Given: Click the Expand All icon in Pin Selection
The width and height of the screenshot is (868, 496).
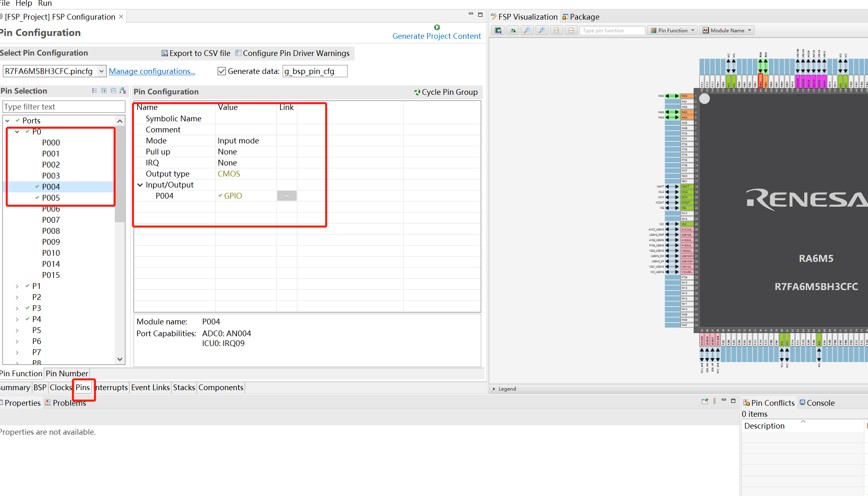Looking at the screenshot, I should point(104,91).
